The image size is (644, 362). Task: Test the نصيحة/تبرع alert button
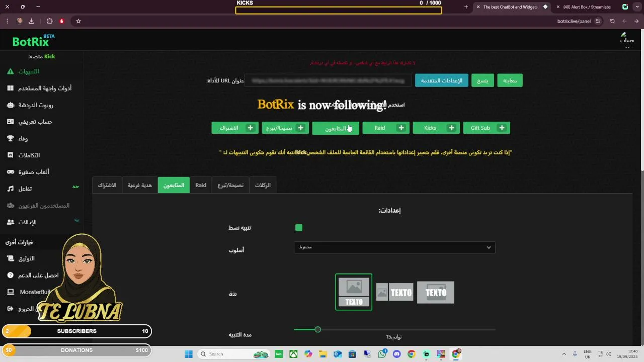click(285, 128)
